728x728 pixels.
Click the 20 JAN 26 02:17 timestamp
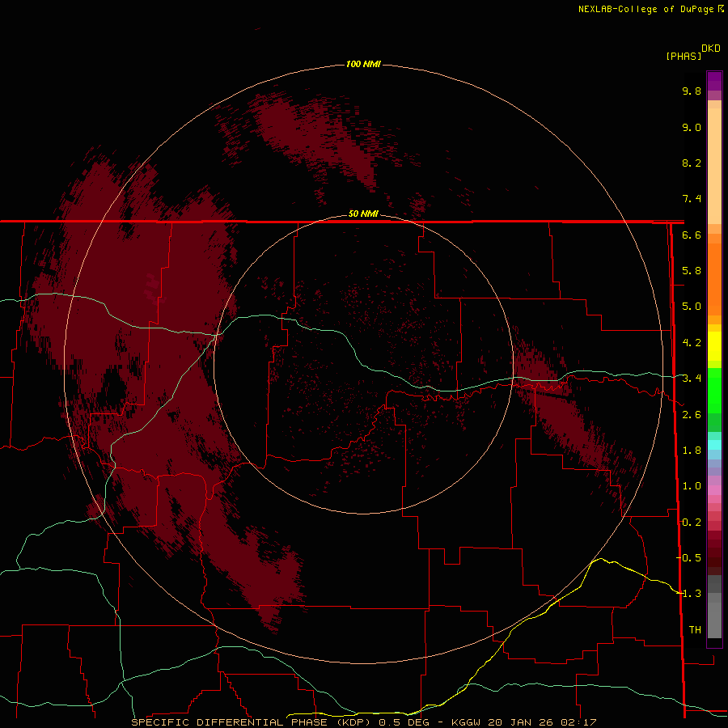(x=541, y=722)
